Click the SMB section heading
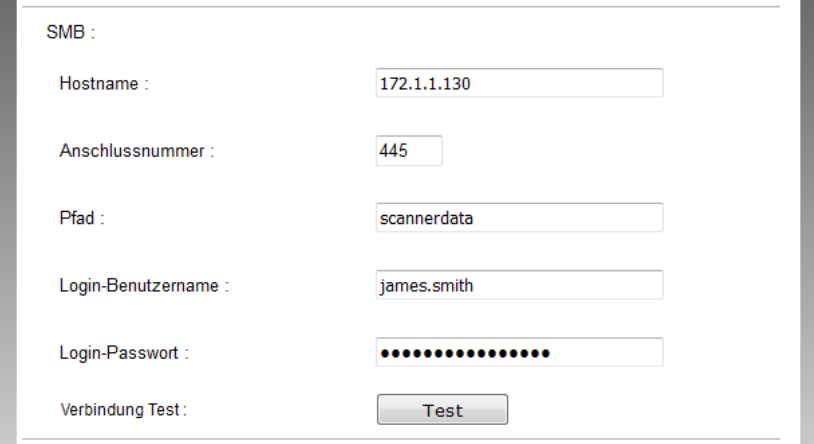This screenshot has height=444, width=814. click(x=70, y=32)
